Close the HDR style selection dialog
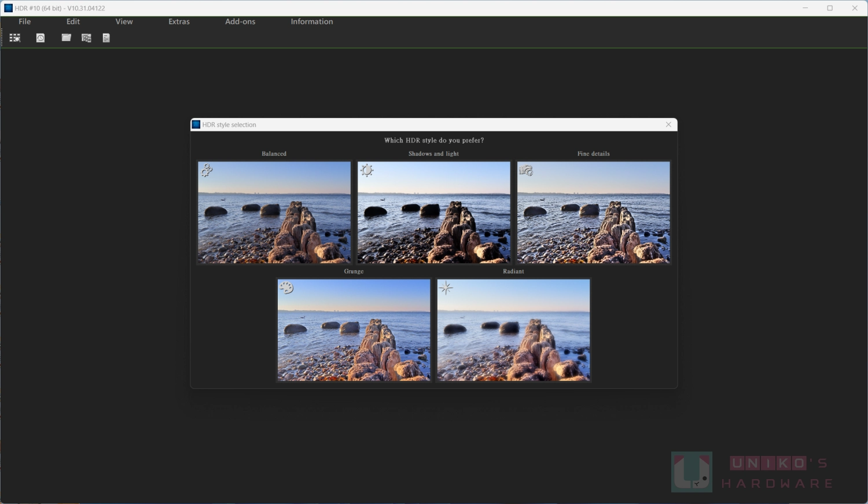 668,124
